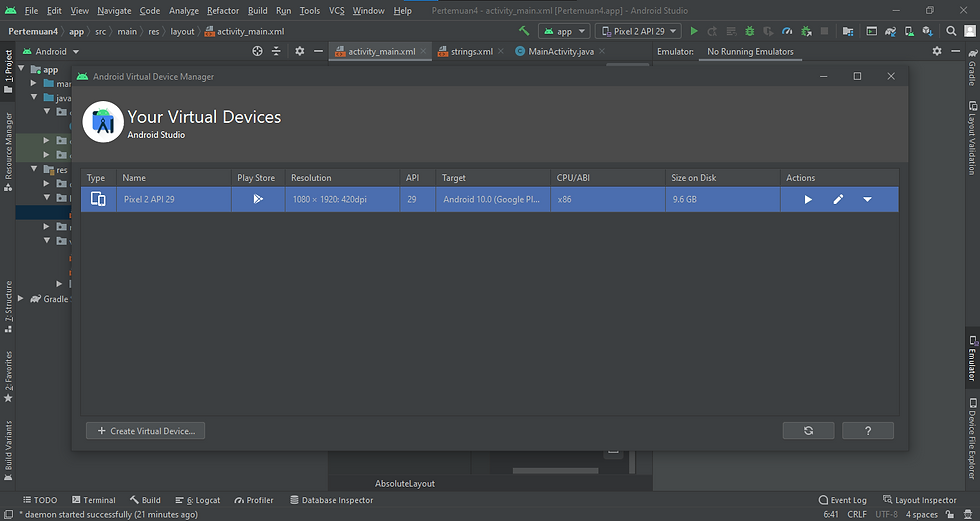The height and width of the screenshot is (521, 980).
Task: Click the Create Virtual Device button
Action: pyautogui.click(x=146, y=430)
